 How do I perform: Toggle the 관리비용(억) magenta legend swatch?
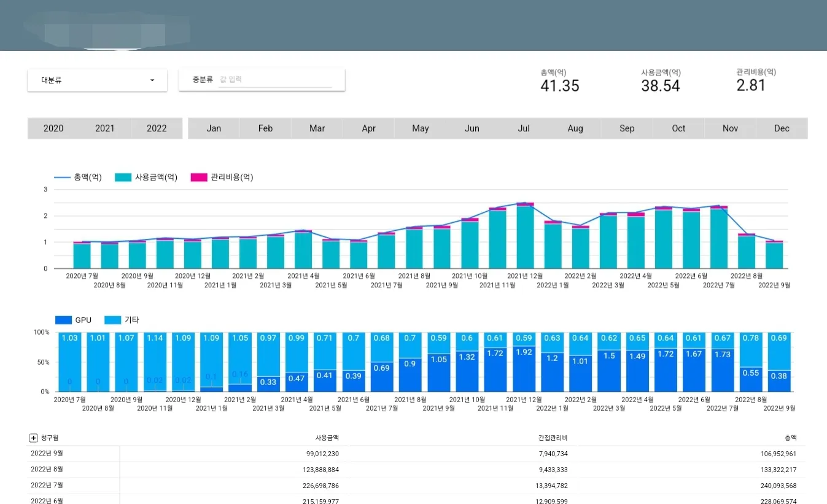(199, 177)
